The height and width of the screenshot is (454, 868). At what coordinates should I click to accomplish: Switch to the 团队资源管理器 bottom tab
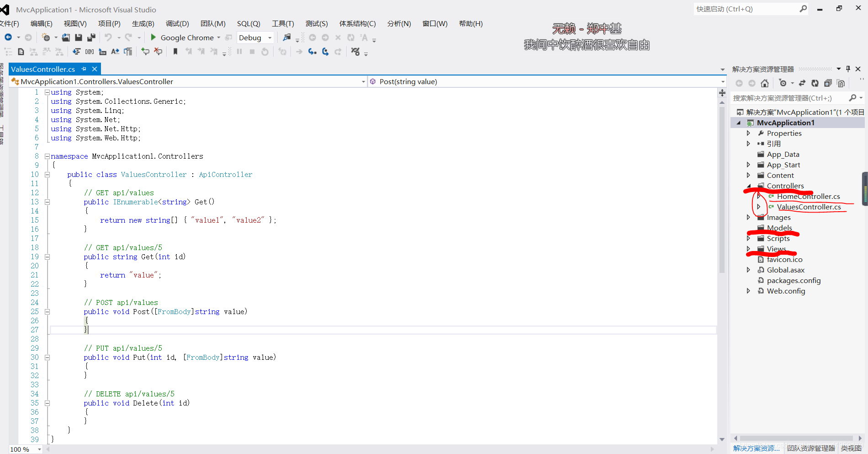point(811,449)
